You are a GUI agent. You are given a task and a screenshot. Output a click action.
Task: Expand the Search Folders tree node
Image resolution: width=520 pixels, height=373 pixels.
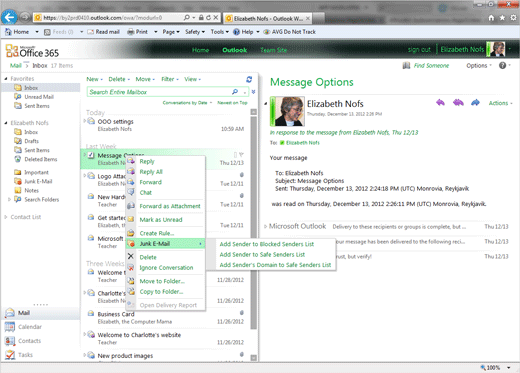click(9, 199)
